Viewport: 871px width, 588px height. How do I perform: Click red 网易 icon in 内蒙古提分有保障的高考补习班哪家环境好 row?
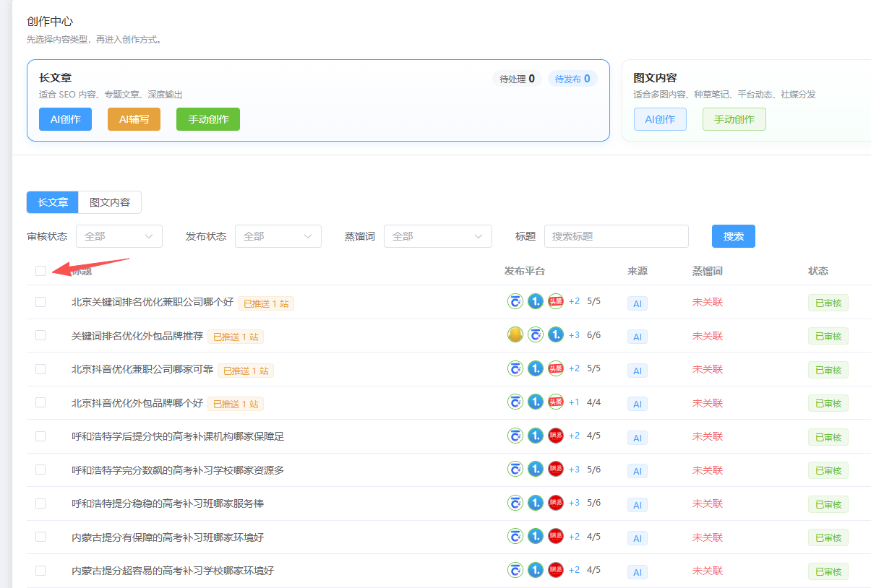click(556, 536)
